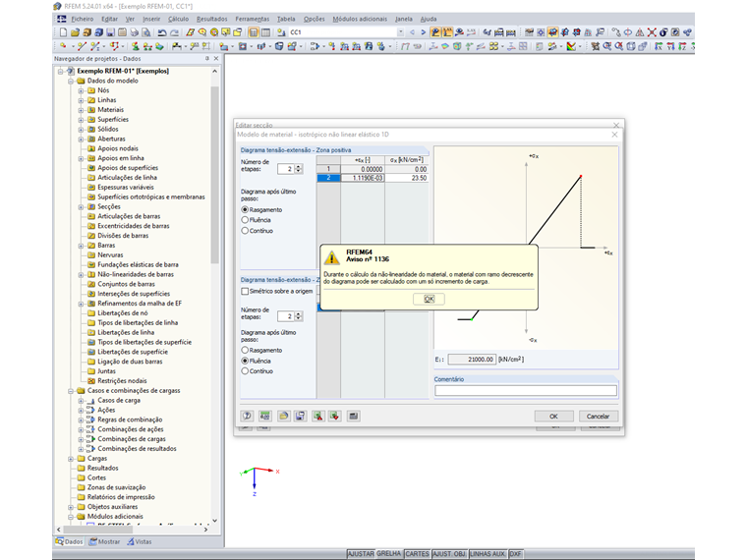Click the View in X direction icon
The image size is (747, 560).
coord(659,46)
